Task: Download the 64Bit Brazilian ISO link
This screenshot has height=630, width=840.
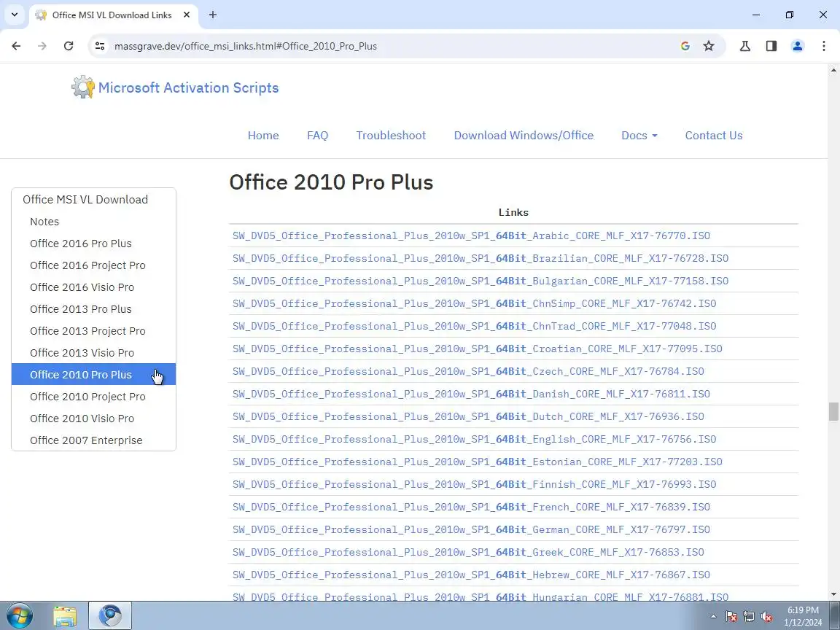Action: tap(481, 258)
